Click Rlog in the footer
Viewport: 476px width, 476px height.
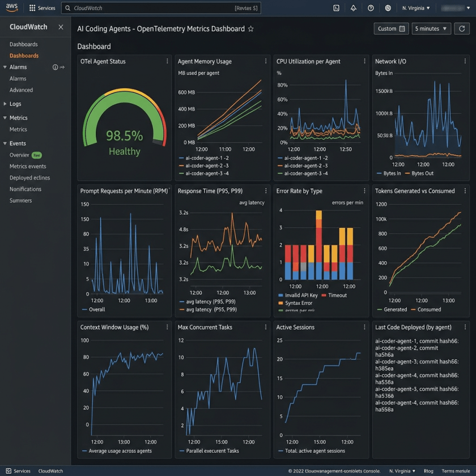pyautogui.click(x=428, y=471)
